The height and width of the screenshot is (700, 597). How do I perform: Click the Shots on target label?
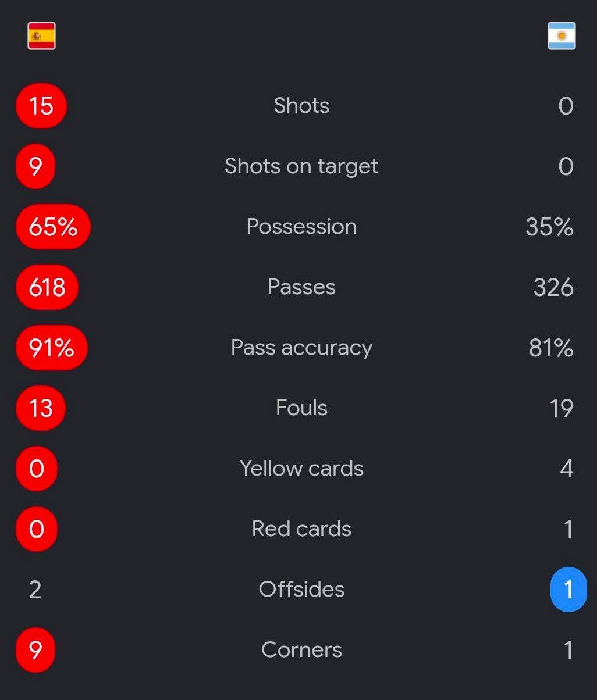pos(301,166)
